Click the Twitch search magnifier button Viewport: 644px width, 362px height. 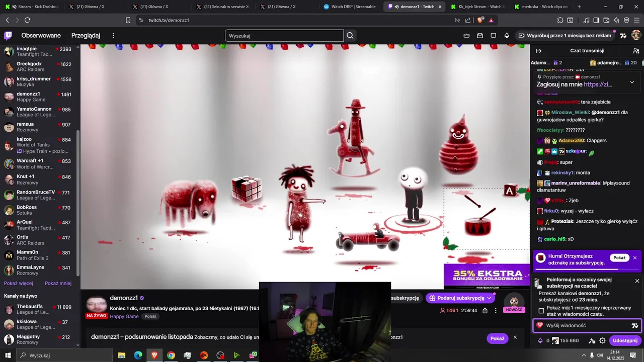point(350,36)
